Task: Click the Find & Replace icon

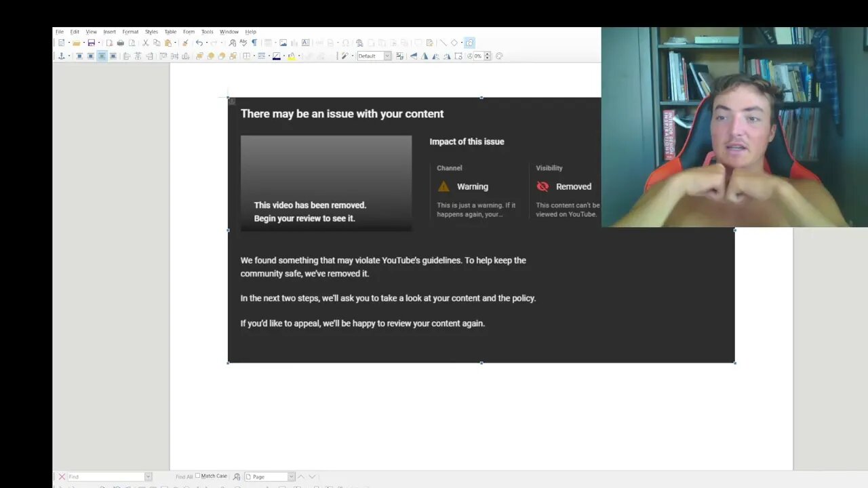Action: (x=232, y=43)
